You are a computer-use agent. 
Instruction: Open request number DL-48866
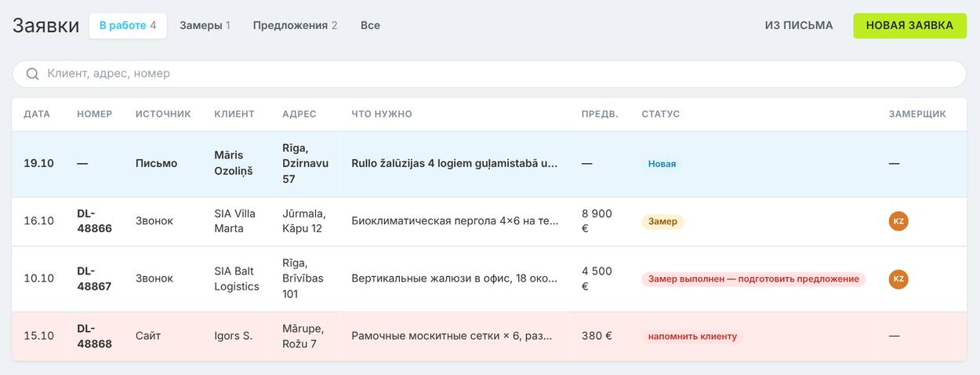94,221
